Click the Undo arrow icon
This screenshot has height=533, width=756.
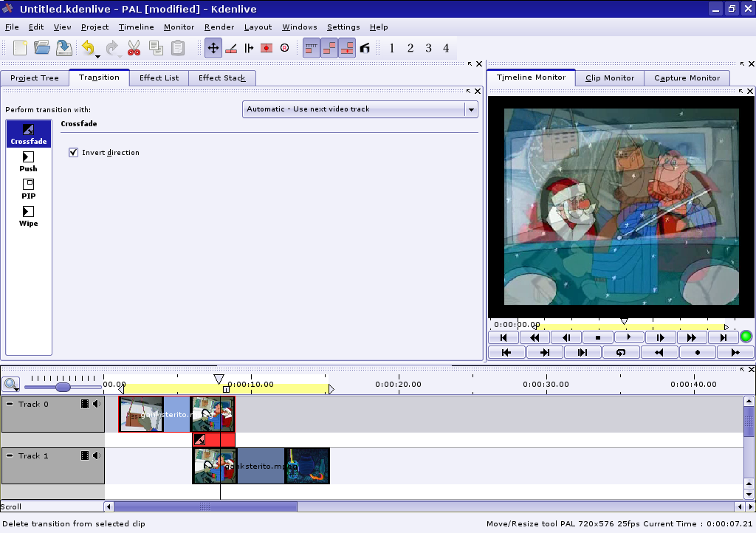[x=88, y=48]
